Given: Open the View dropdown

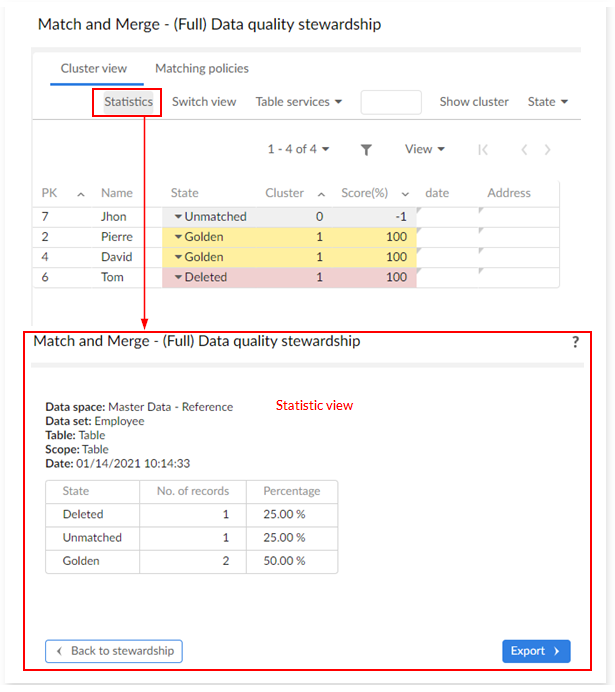Looking at the screenshot, I should coord(424,149).
